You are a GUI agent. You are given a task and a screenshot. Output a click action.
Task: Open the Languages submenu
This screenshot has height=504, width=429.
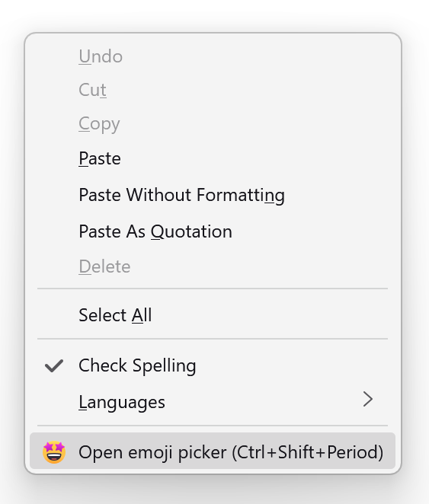coord(213,402)
